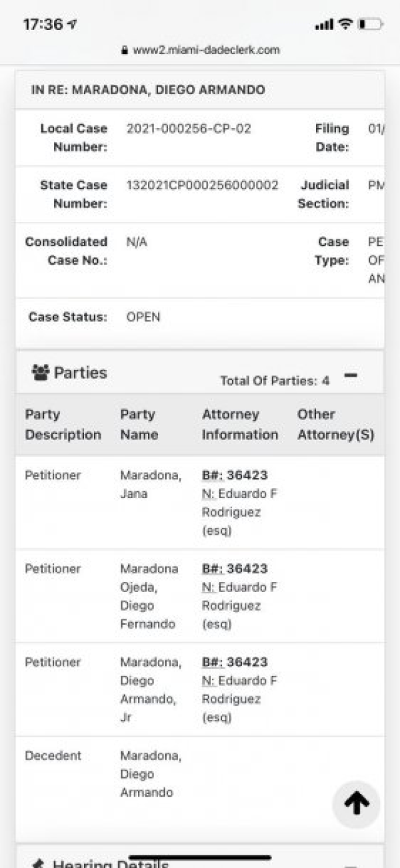
Task: Tap the cellular signal bars icon
Action: point(323,25)
